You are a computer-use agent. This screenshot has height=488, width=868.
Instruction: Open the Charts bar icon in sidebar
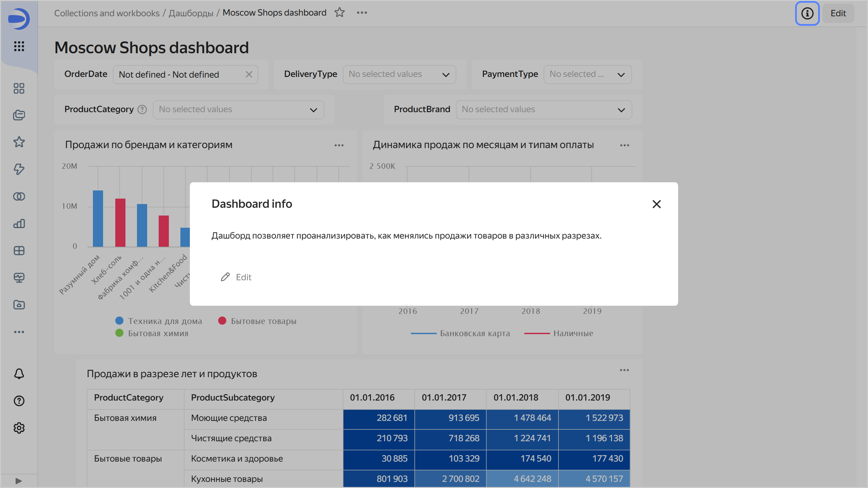click(x=19, y=224)
